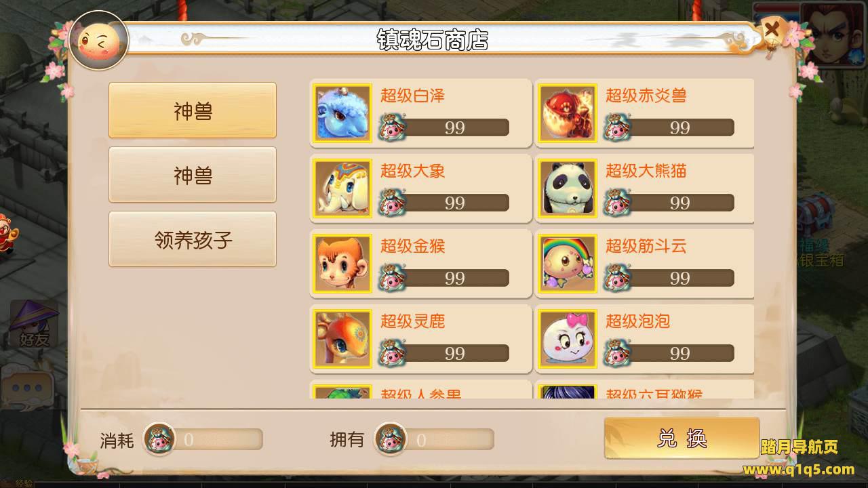
Task: Click the 兑换 exchange button
Action: tap(682, 438)
